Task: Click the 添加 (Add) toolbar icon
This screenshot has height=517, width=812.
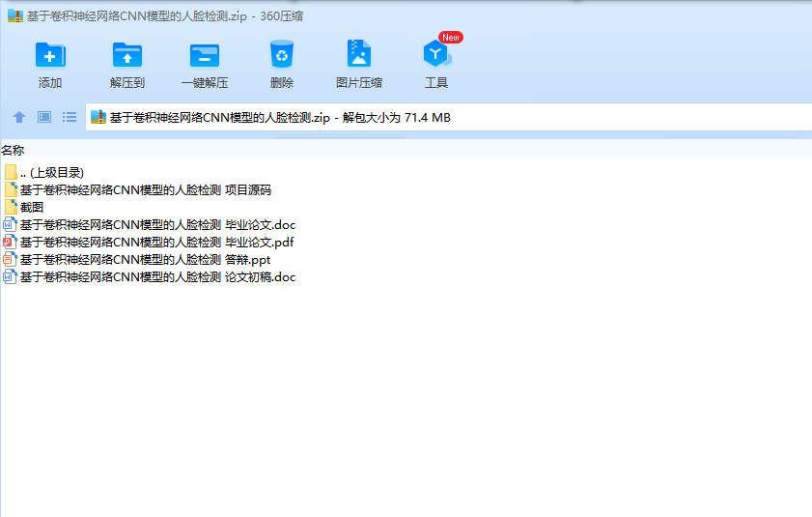Action: click(50, 55)
